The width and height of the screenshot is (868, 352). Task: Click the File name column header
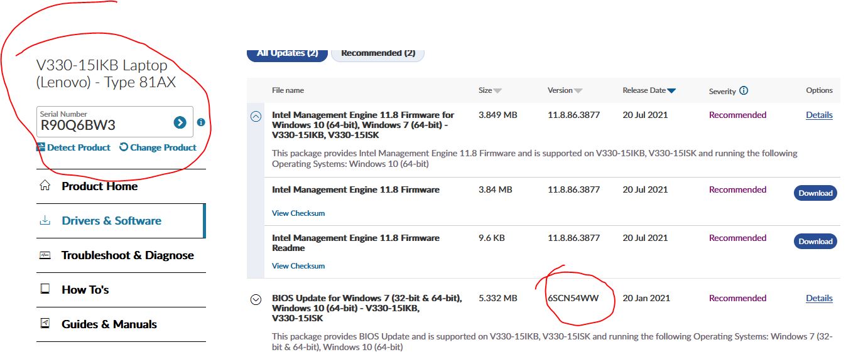point(288,90)
